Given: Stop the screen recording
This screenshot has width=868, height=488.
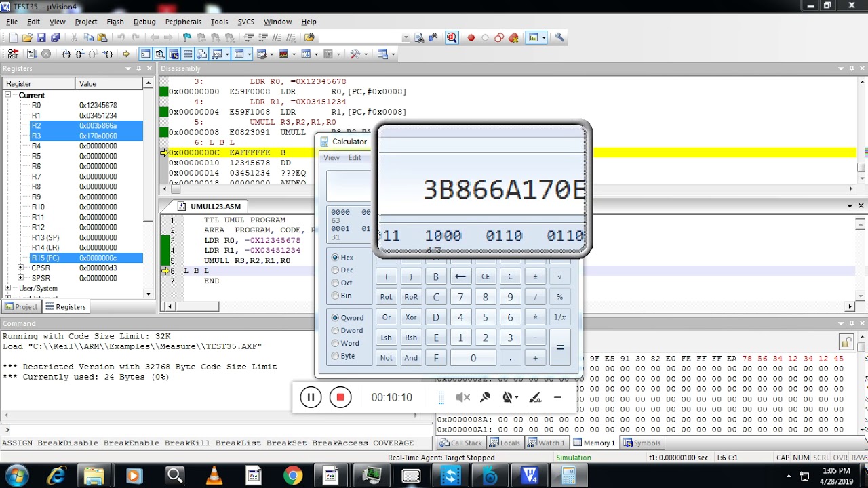Looking at the screenshot, I should [x=340, y=397].
